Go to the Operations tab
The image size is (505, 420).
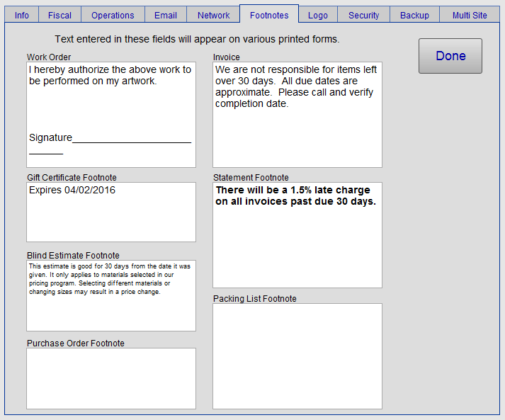(113, 15)
